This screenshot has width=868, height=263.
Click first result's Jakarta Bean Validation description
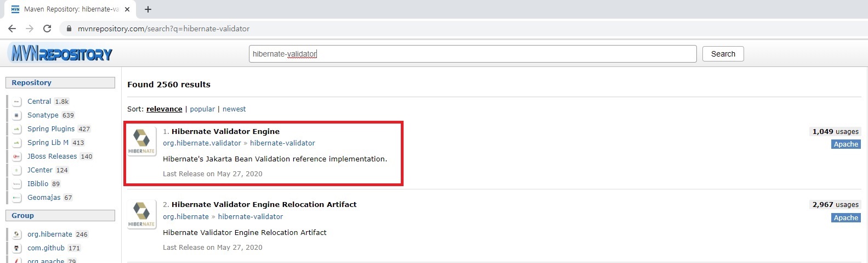(275, 159)
